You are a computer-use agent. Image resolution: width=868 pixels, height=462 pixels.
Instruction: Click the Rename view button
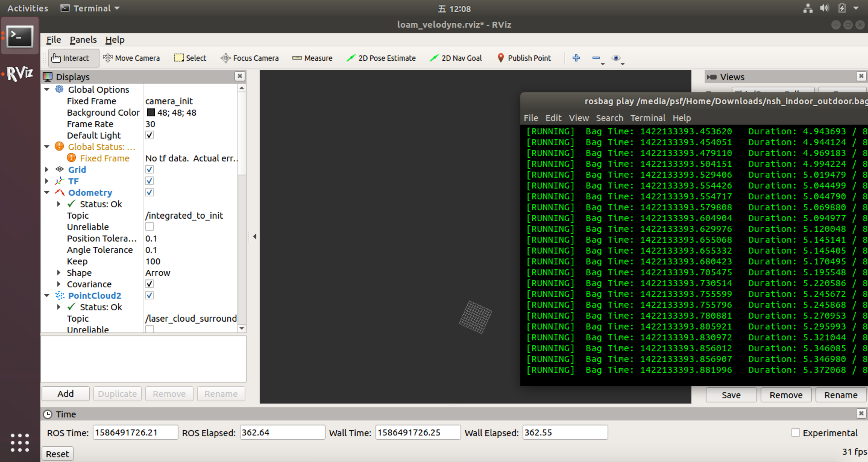click(841, 395)
